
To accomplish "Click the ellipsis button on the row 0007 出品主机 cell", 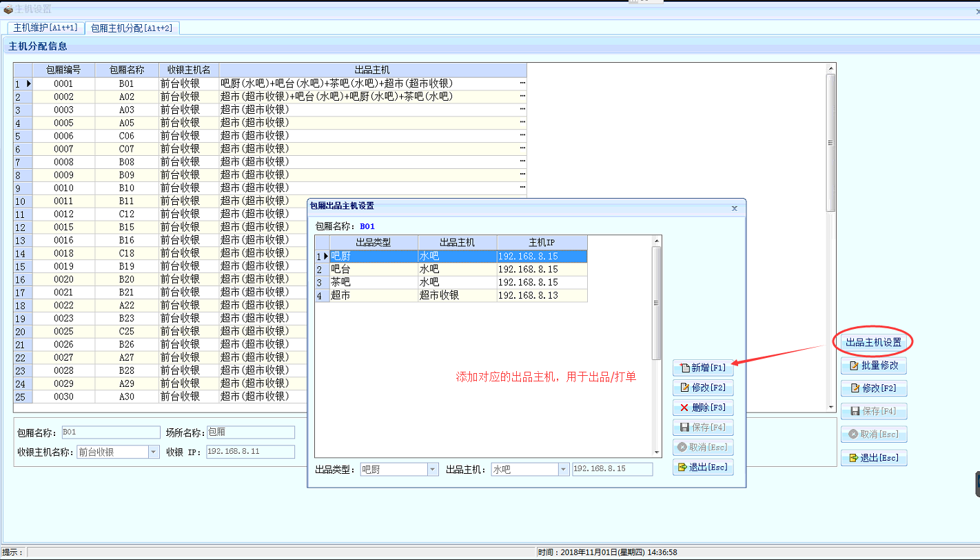I will tap(522, 149).
